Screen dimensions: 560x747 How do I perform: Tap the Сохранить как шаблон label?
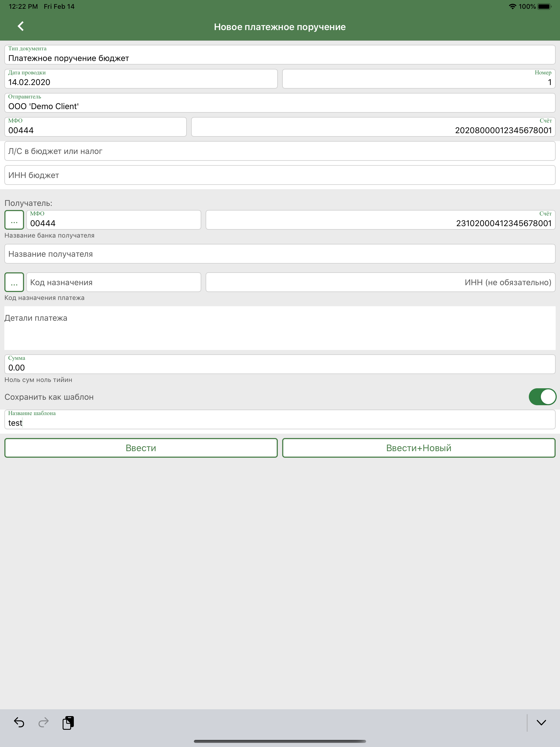click(x=49, y=397)
